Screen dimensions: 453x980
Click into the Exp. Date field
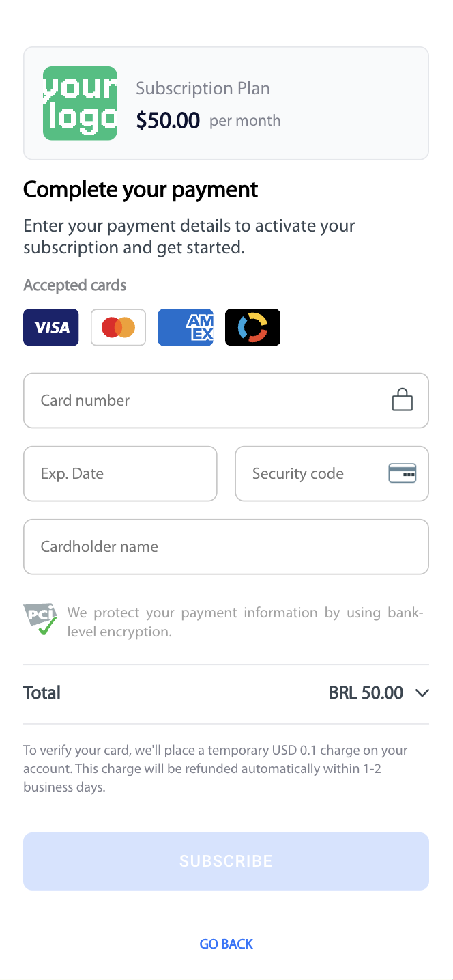[120, 473]
